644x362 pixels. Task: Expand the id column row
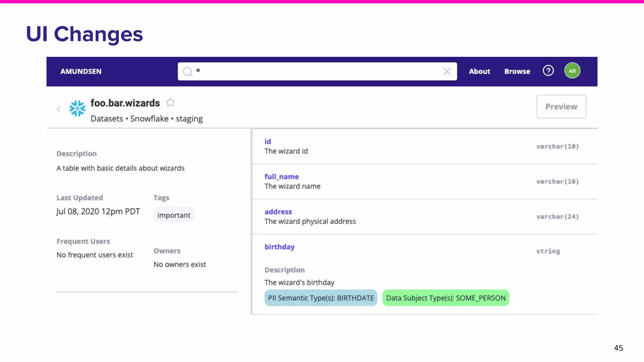pos(268,142)
